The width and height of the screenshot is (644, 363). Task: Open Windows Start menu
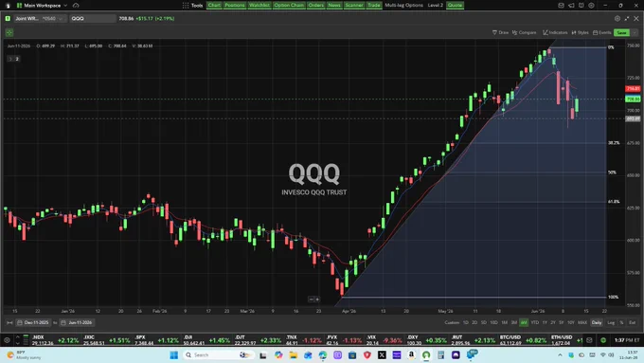[x=173, y=354]
